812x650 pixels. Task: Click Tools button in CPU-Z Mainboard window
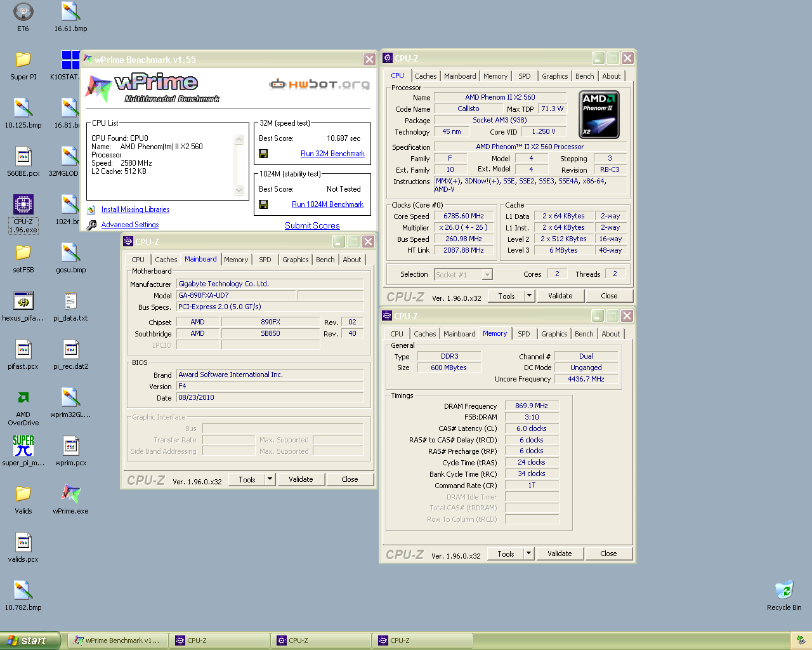(x=247, y=479)
